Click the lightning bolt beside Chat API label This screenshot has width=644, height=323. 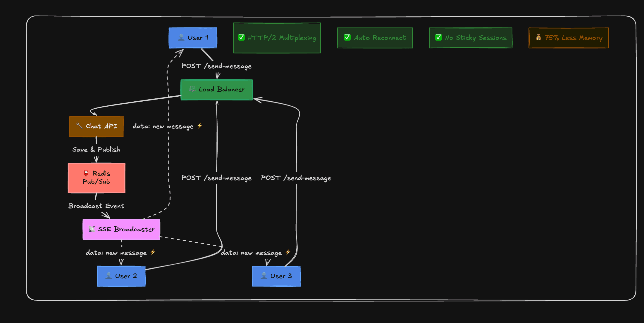(200, 126)
